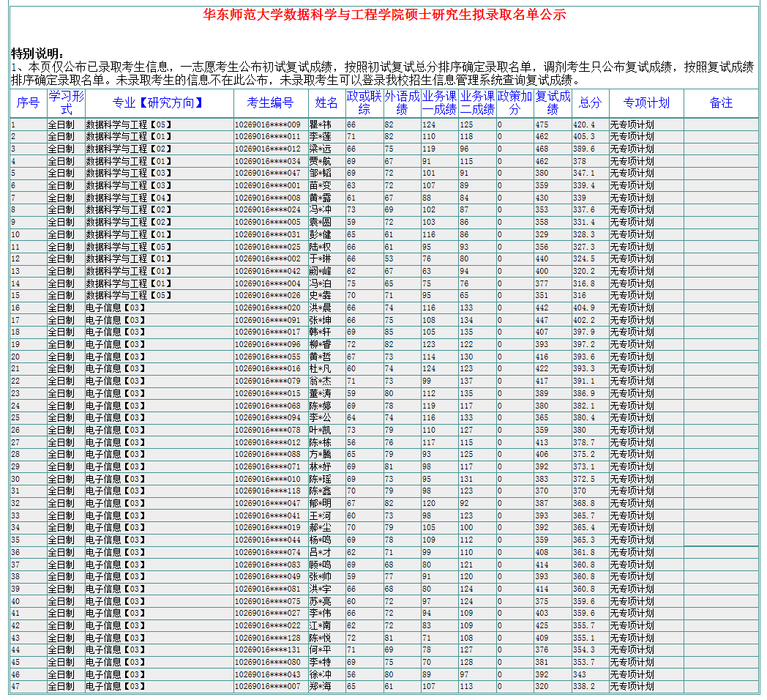
Task: Click the 政策加分 column header
Action: click(515, 103)
